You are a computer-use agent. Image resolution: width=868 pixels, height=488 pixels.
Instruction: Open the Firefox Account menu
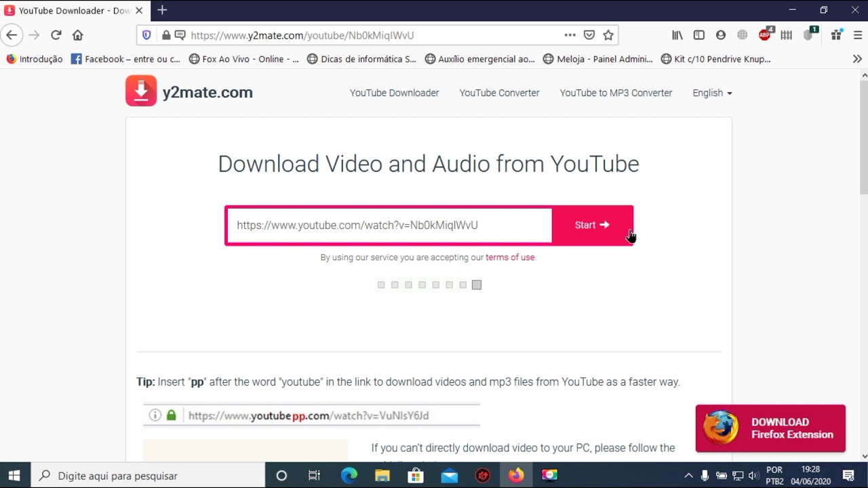[x=721, y=35]
